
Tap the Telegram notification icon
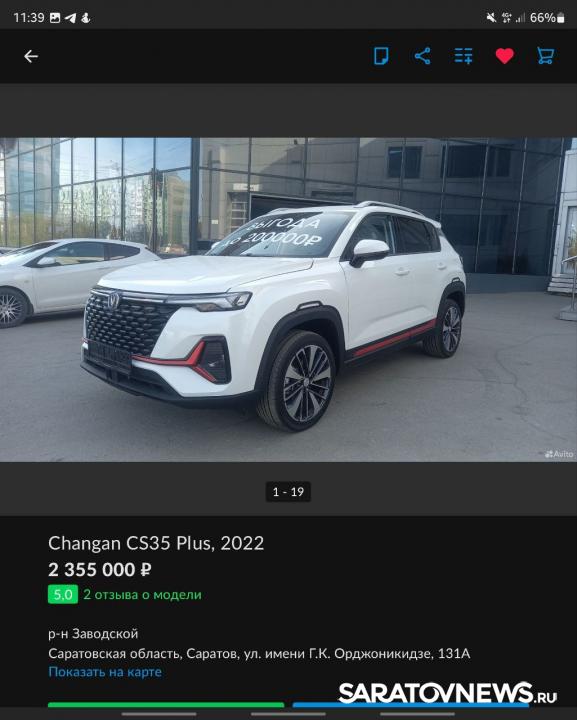70,18
